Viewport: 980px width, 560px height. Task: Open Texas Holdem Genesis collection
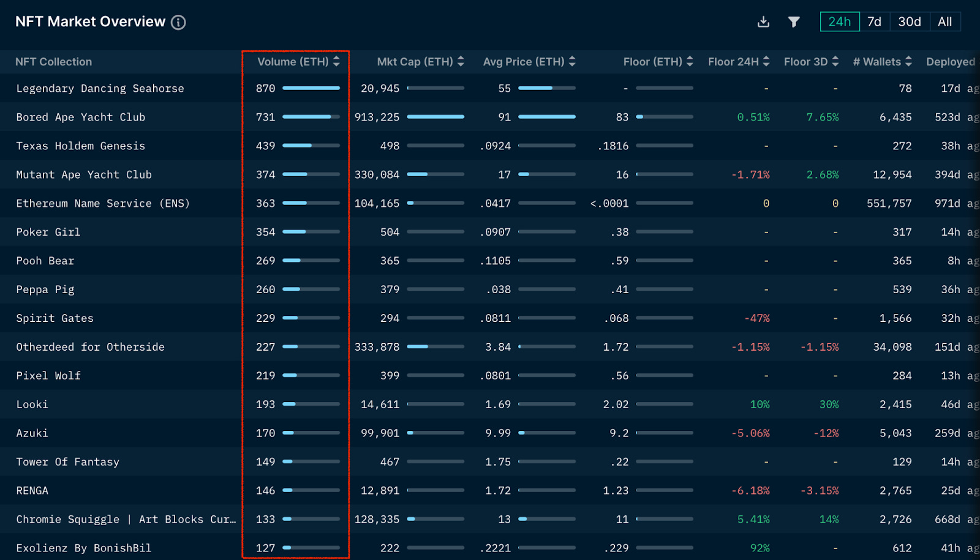coord(81,146)
